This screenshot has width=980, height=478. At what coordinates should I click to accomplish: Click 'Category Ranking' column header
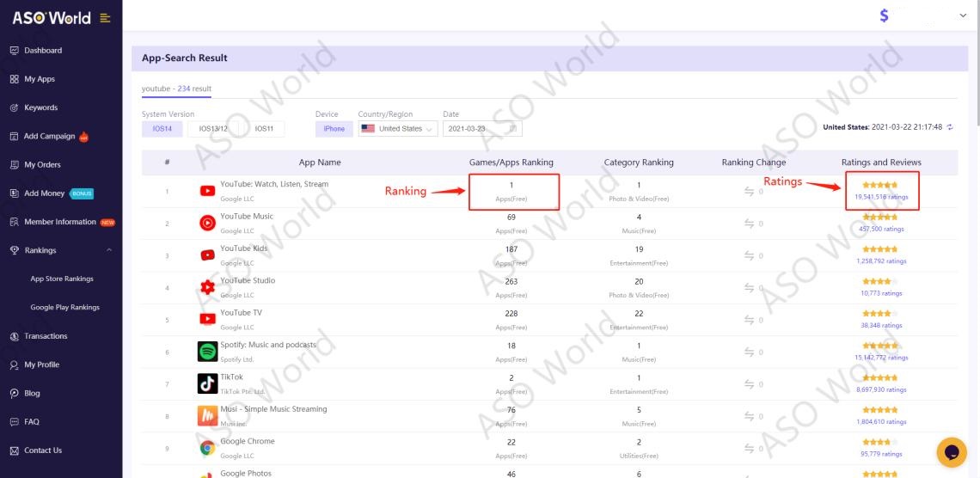(x=639, y=162)
